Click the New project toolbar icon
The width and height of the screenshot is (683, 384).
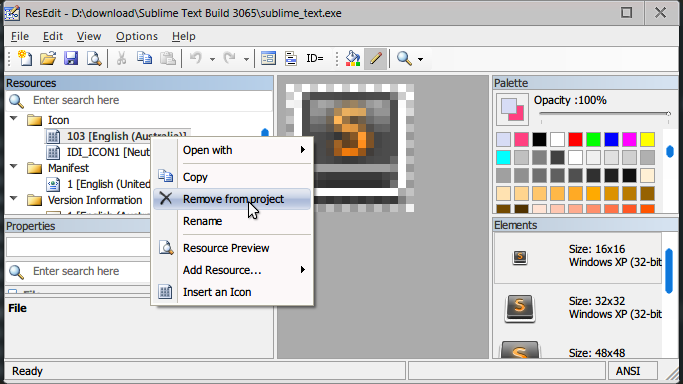click(x=24, y=58)
